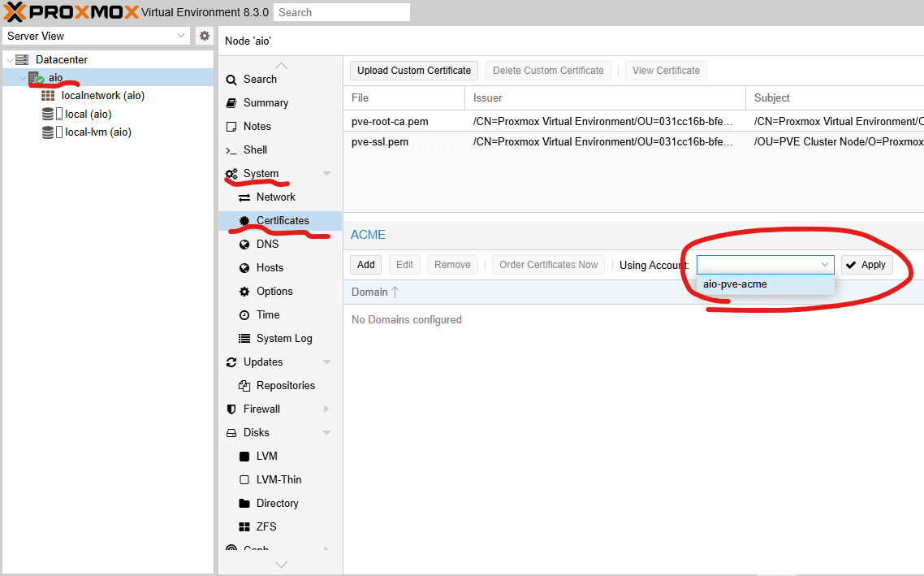Click the File column header
The image size is (924, 576).
(404, 97)
